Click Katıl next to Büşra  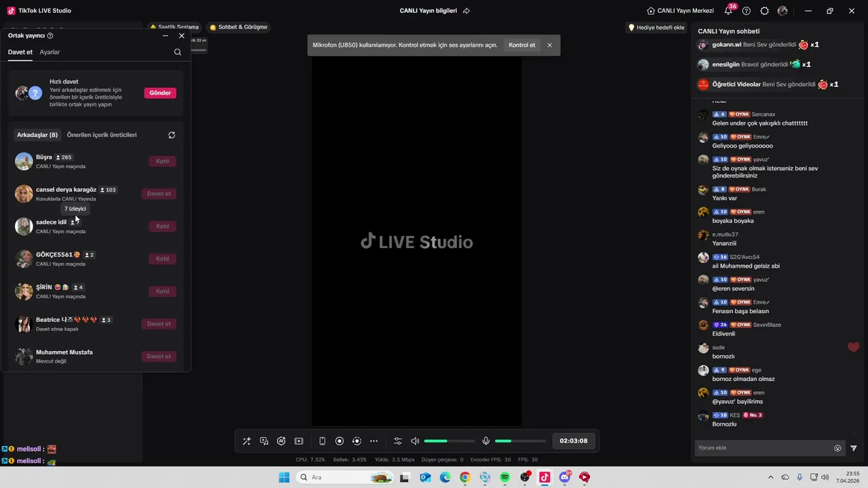pyautogui.click(x=163, y=161)
